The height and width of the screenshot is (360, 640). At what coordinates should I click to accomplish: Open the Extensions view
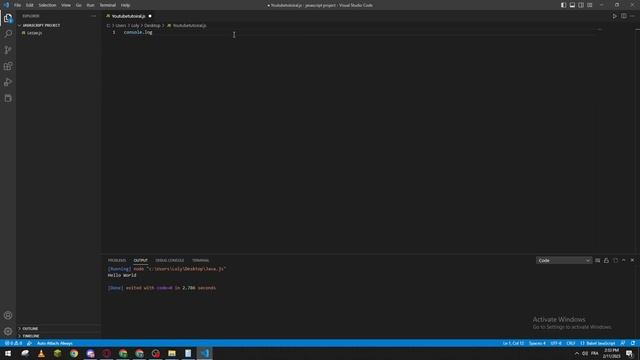pos(8,66)
